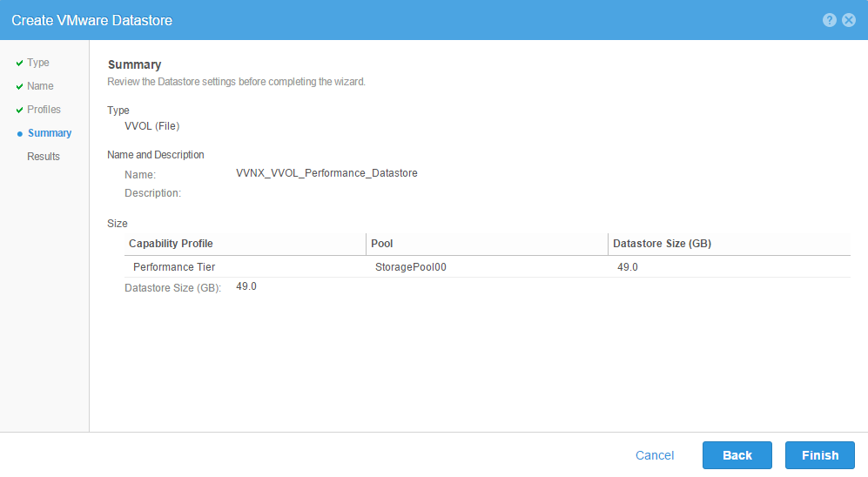Go to the Type wizard step
868x477 pixels.
click(x=38, y=63)
